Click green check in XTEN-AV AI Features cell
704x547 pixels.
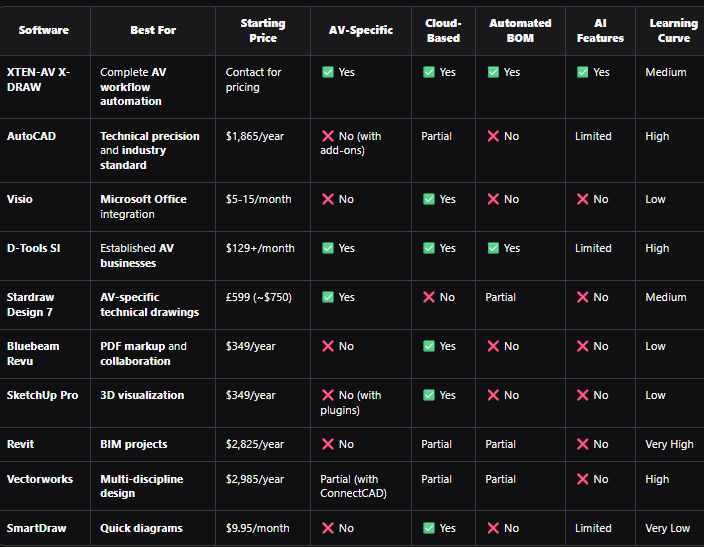point(582,73)
